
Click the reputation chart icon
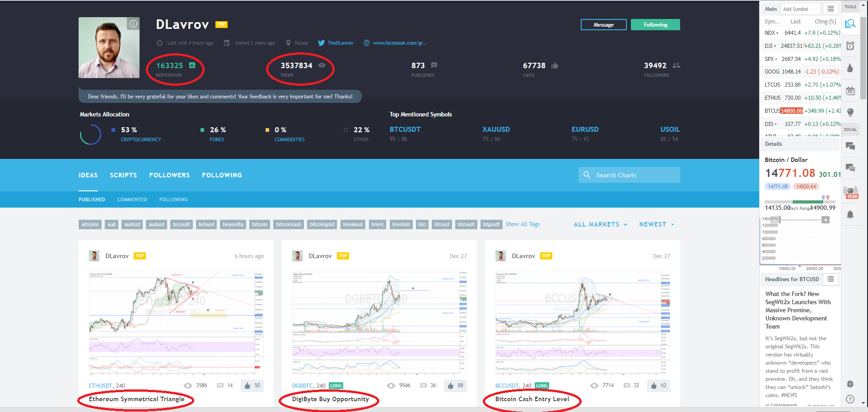(192, 65)
